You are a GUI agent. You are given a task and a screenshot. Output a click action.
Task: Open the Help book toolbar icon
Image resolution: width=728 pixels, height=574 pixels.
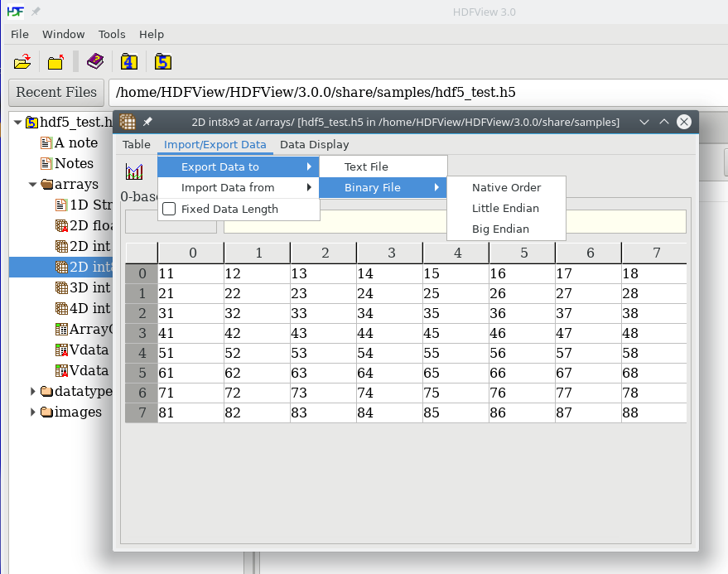[95, 61]
